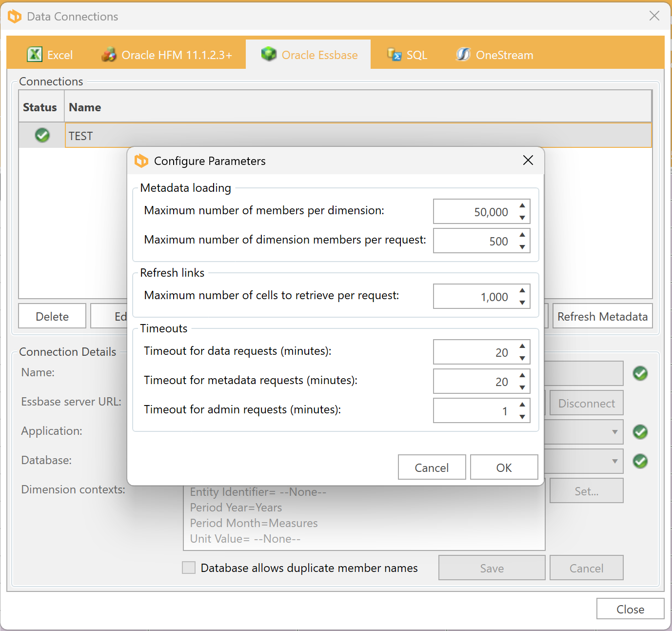Click the Refresh Metadata button
The image size is (672, 631).
point(602,317)
